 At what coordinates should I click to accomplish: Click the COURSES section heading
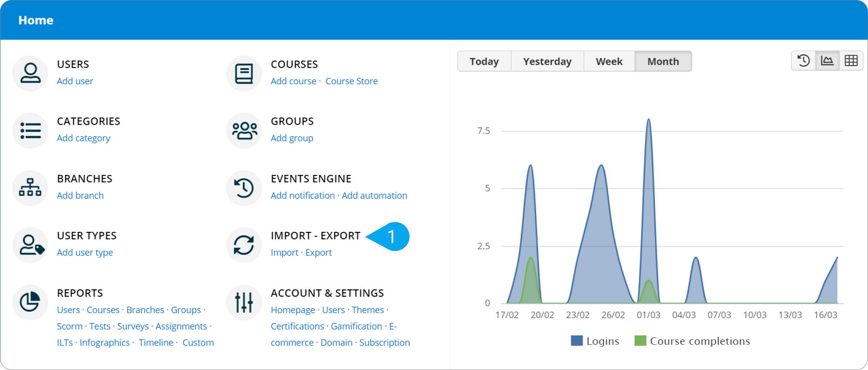click(x=294, y=64)
